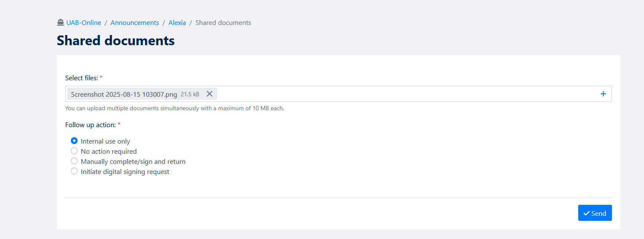This screenshot has height=239, width=644.
Task: Click empty area of Select files field
Action: coord(401,94)
